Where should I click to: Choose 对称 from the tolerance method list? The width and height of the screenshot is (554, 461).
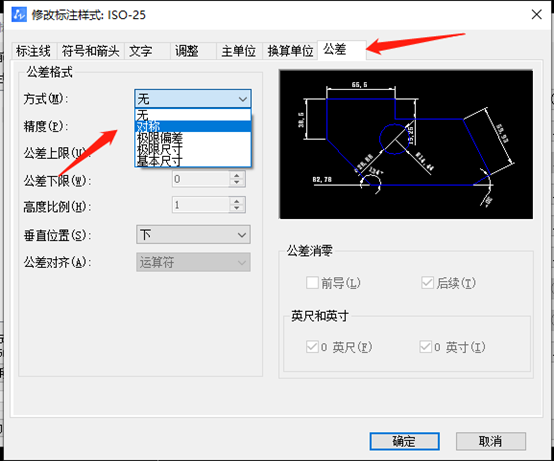click(193, 126)
